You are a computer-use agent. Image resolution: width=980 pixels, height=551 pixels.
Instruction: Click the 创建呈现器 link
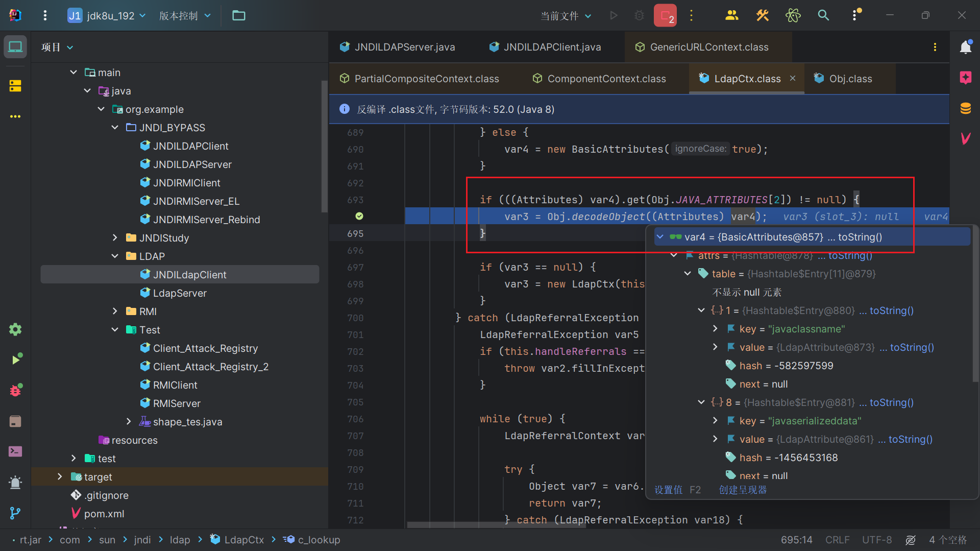(743, 490)
